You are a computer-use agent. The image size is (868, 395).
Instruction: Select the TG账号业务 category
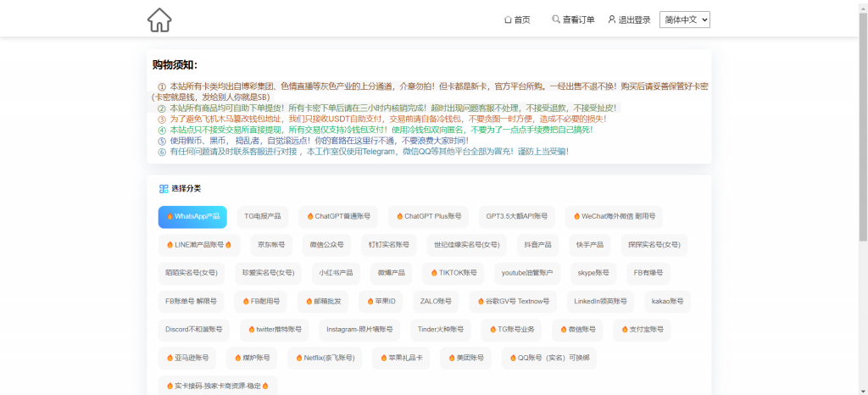[511, 330]
